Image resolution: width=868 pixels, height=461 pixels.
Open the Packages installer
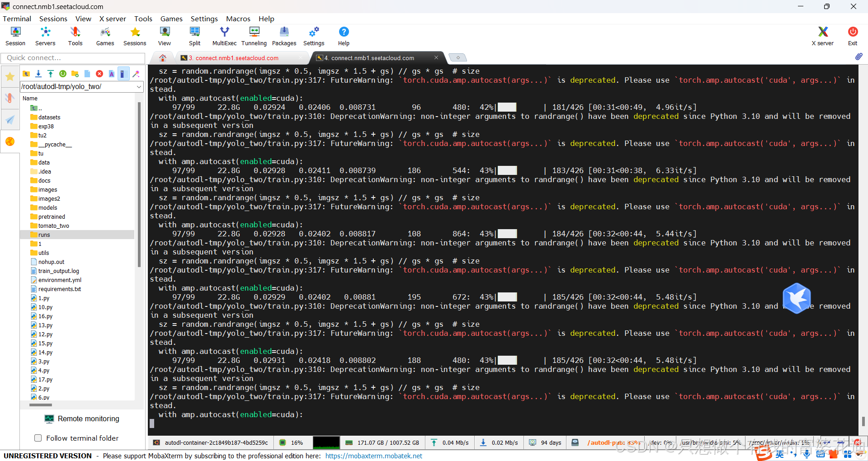tap(284, 35)
